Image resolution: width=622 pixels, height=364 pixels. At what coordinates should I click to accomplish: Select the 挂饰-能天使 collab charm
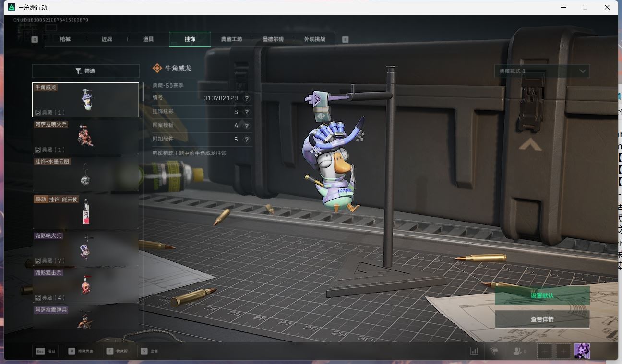point(85,211)
